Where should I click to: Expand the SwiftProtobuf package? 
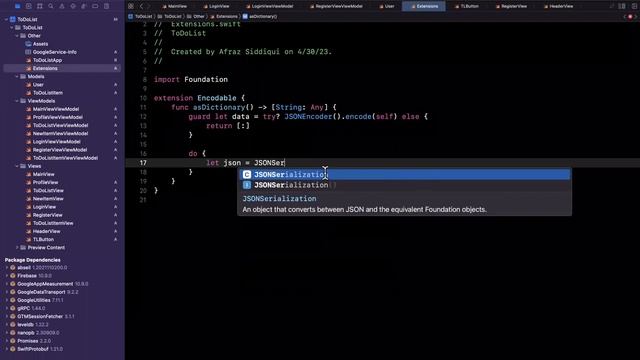tap(7, 349)
